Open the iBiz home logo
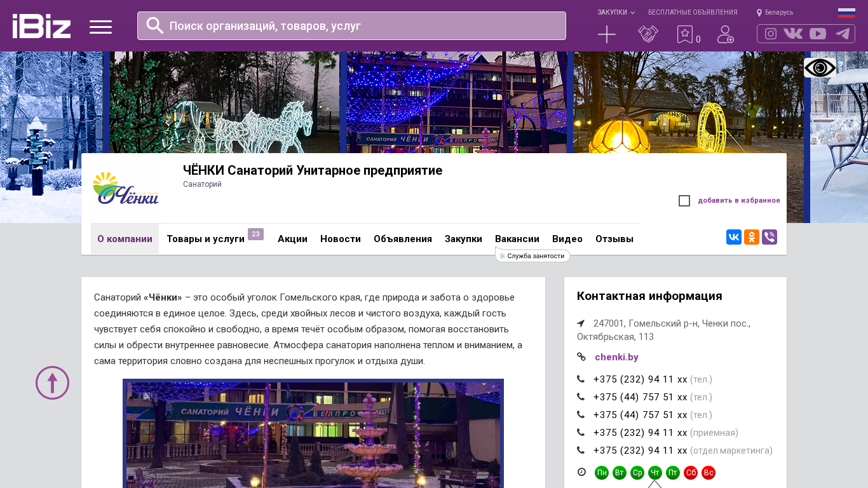Image resolution: width=868 pixels, height=488 pixels. tap(41, 26)
